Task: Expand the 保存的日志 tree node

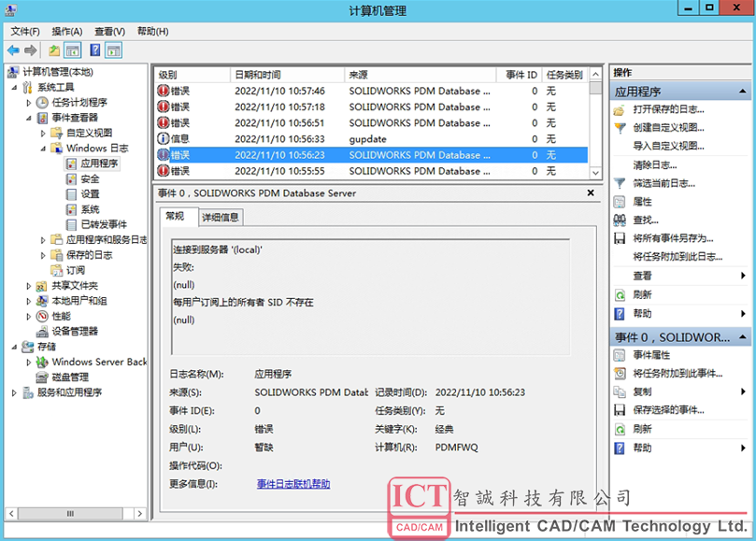Action: 43,256
